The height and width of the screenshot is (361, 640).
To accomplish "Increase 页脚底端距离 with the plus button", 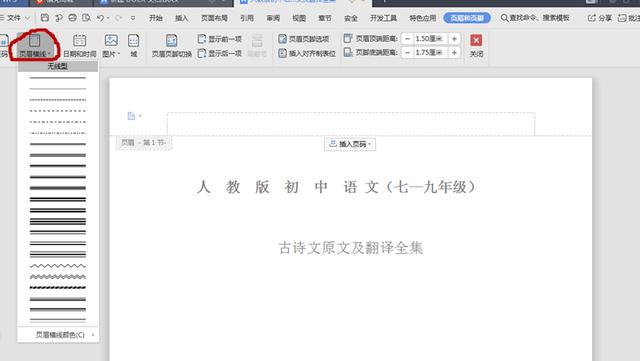I will tap(454, 53).
